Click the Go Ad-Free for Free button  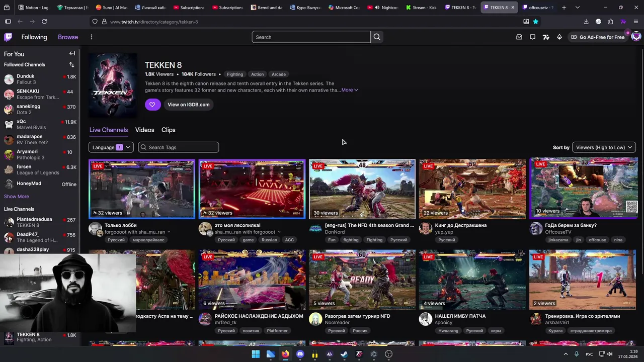click(x=598, y=37)
